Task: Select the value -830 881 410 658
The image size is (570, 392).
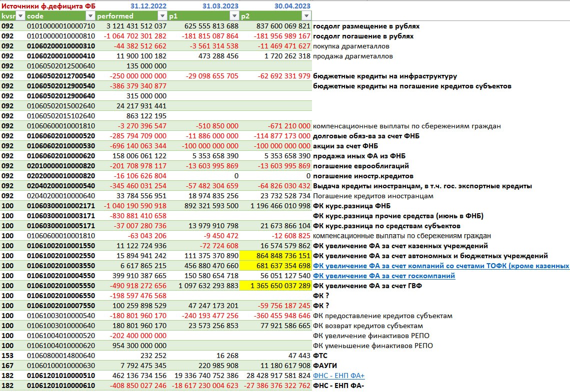Action: 138,216
